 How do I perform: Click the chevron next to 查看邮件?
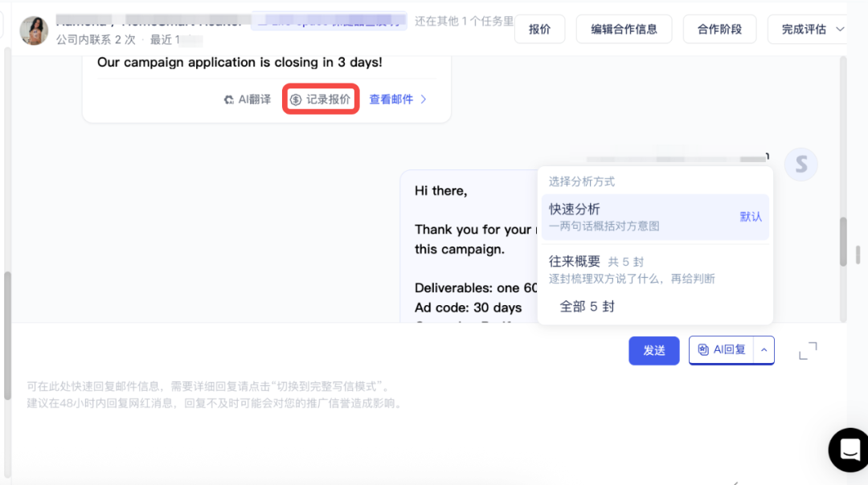(x=424, y=100)
